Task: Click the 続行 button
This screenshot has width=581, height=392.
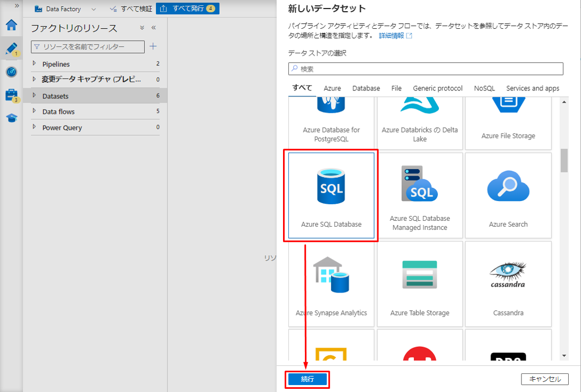Action: (307, 379)
